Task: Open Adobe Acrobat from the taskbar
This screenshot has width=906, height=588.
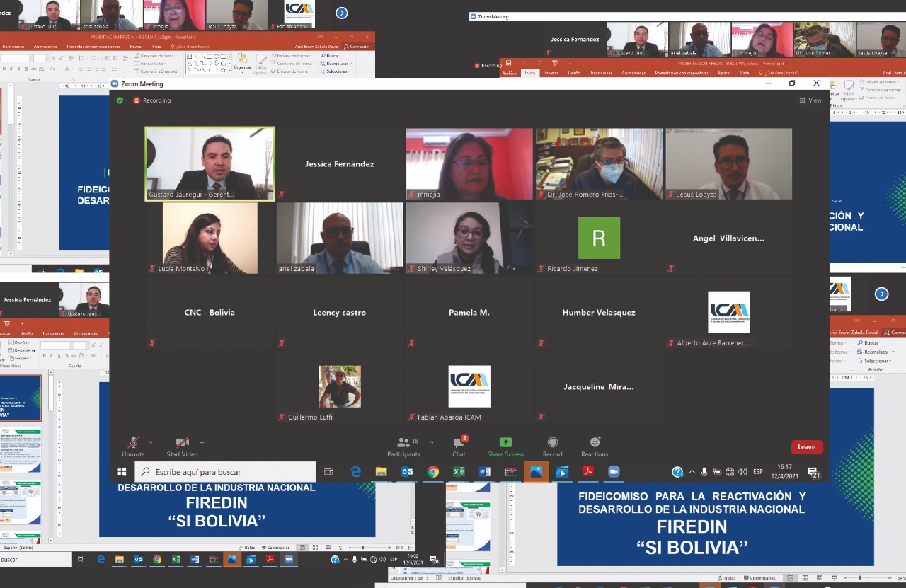Action: 587,471
